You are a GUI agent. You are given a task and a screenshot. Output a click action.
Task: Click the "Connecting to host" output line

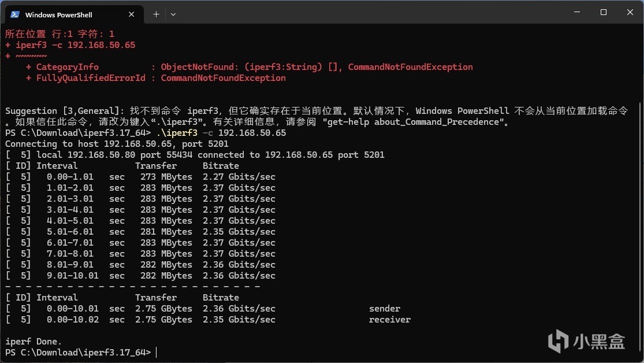pyautogui.click(x=116, y=144)
